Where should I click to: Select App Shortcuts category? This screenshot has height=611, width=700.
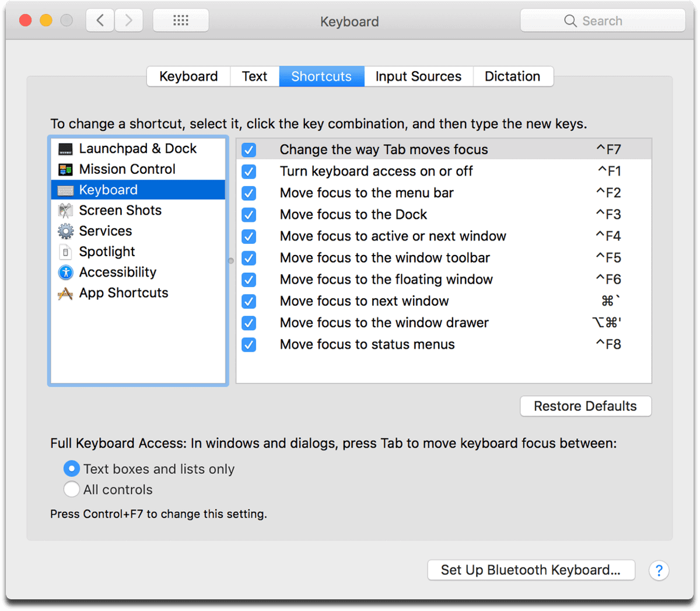[x=138, y=293]
